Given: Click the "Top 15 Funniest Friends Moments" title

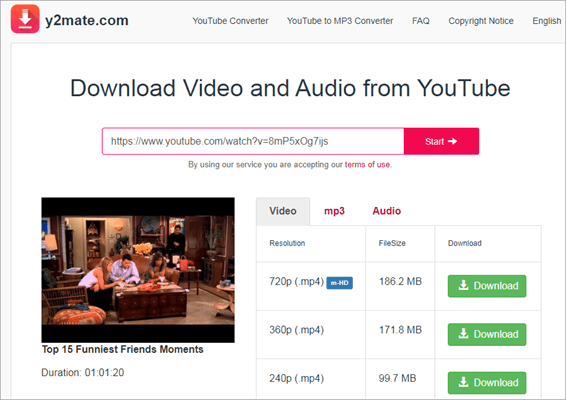Looking at the screenshot, I should coord(122,349).
